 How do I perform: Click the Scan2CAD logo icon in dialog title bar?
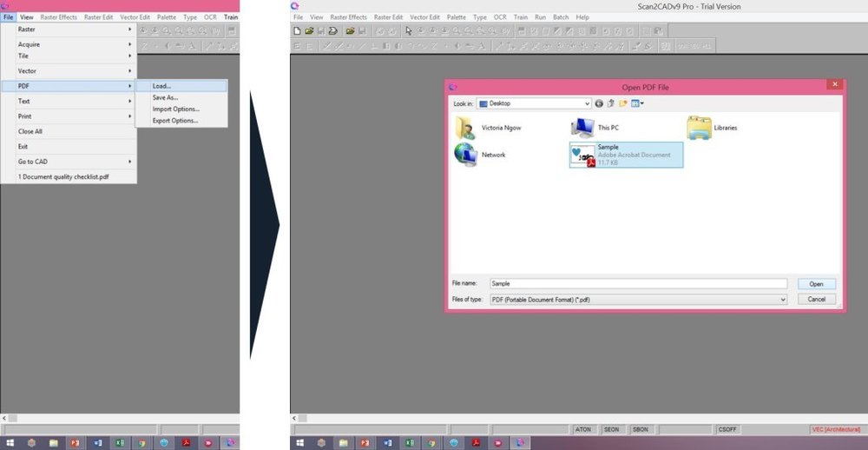[x=452, y=87]
